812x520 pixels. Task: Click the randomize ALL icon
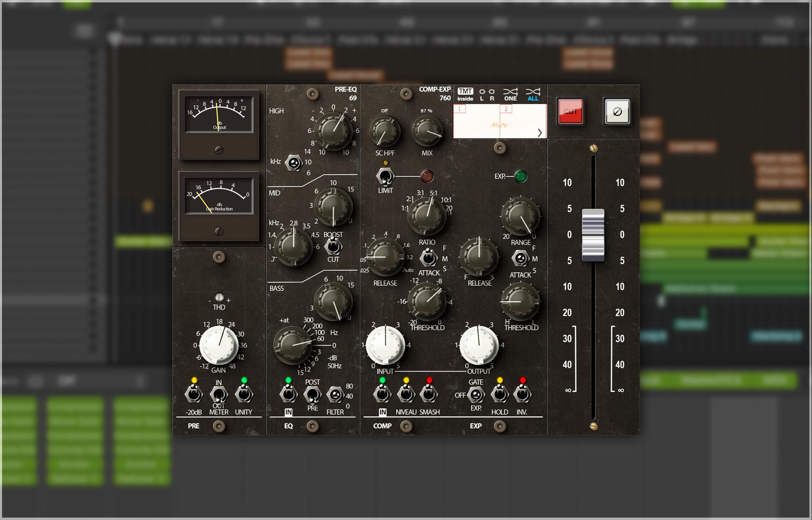533,94
